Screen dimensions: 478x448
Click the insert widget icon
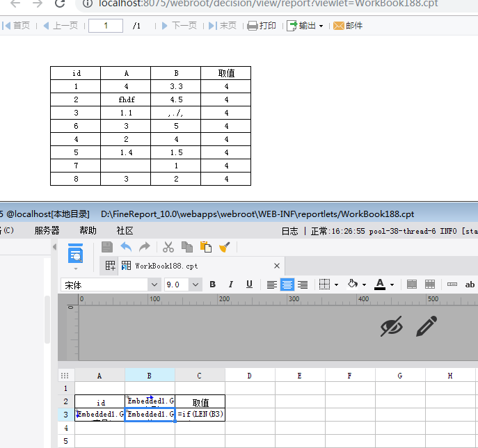pos(452,285)
